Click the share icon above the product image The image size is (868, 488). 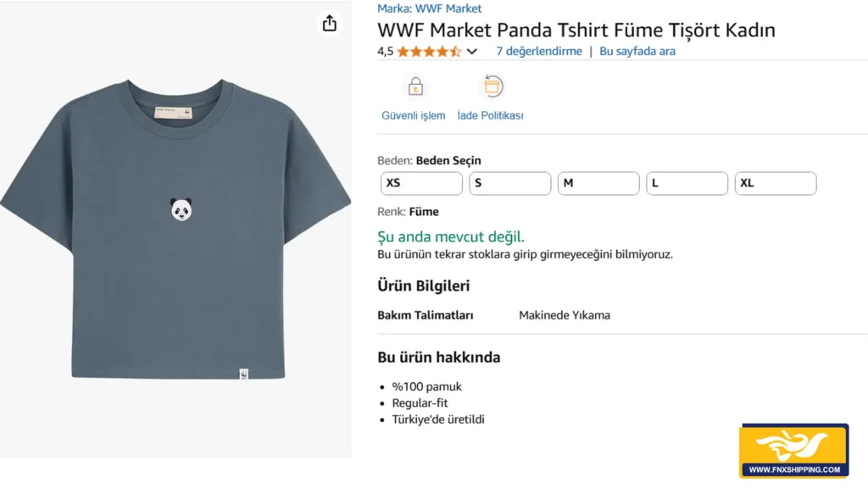(330, 24)
